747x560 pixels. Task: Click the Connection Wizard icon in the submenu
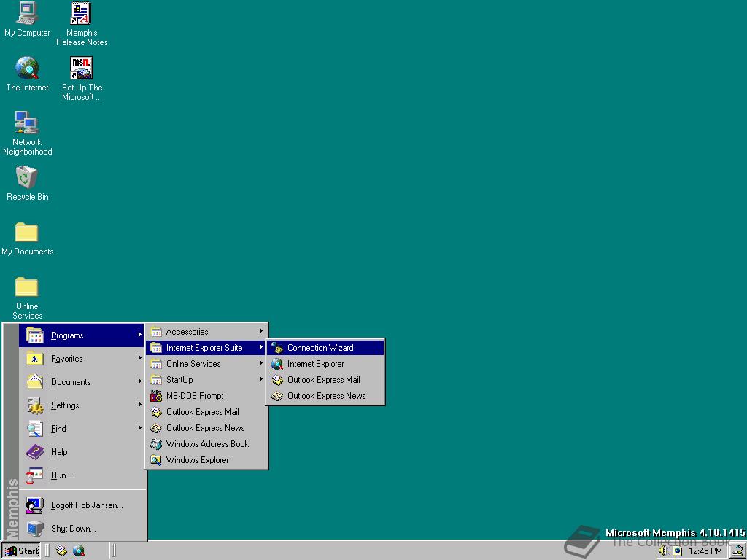point(276,348)
